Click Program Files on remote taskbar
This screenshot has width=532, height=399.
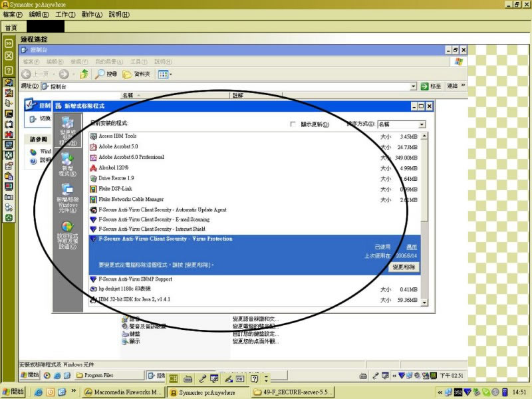pyautogui.click(x=108, y=375)
